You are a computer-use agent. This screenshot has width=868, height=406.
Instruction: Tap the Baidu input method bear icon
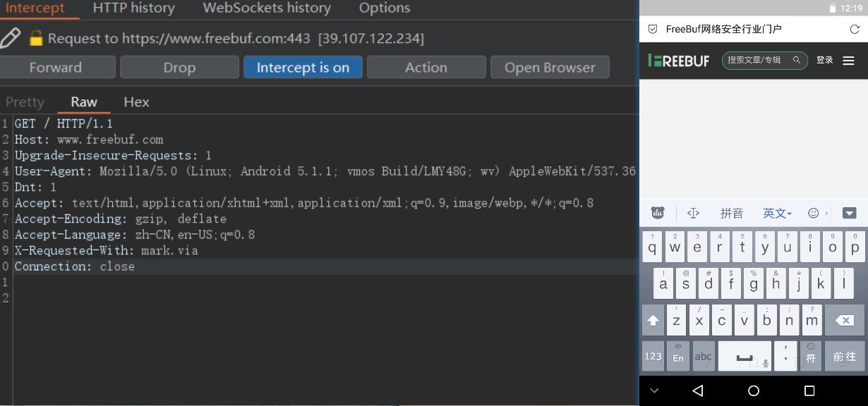pyautogui.click(x=658, y=213)
